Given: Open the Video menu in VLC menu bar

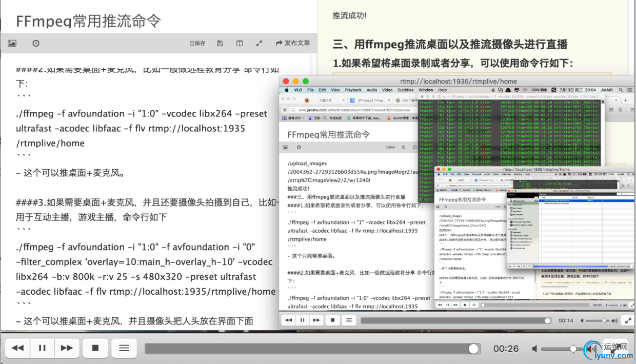Looking at the screenshot, I should point(387,90).
